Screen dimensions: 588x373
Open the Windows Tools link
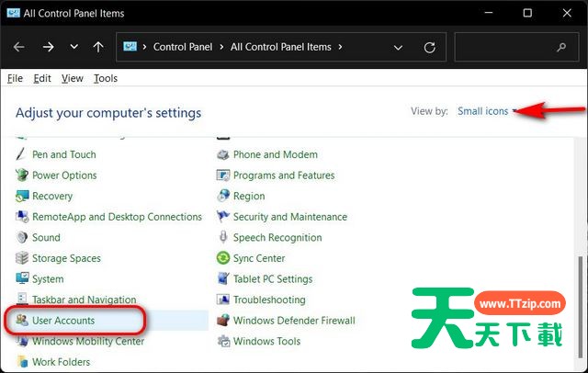(266, 341)
